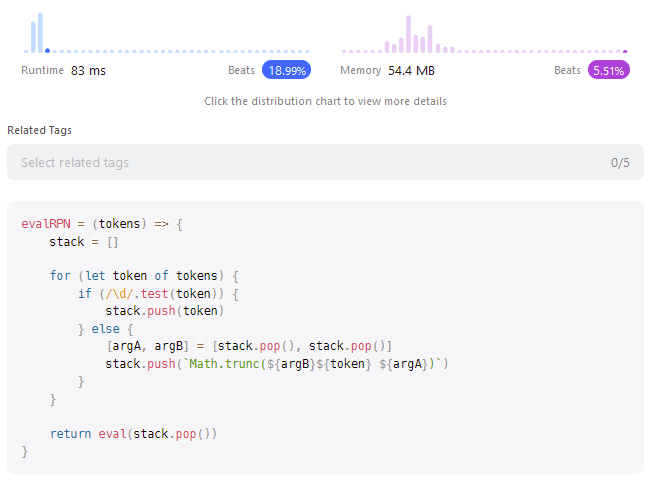
Task: Click the Related Tags heading
Action: click(39, 130)
